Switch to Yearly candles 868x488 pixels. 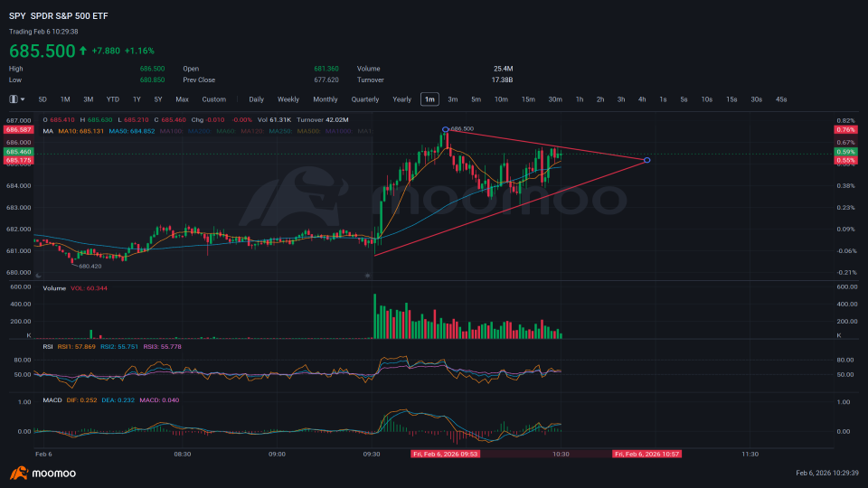[x=402, y=99]
